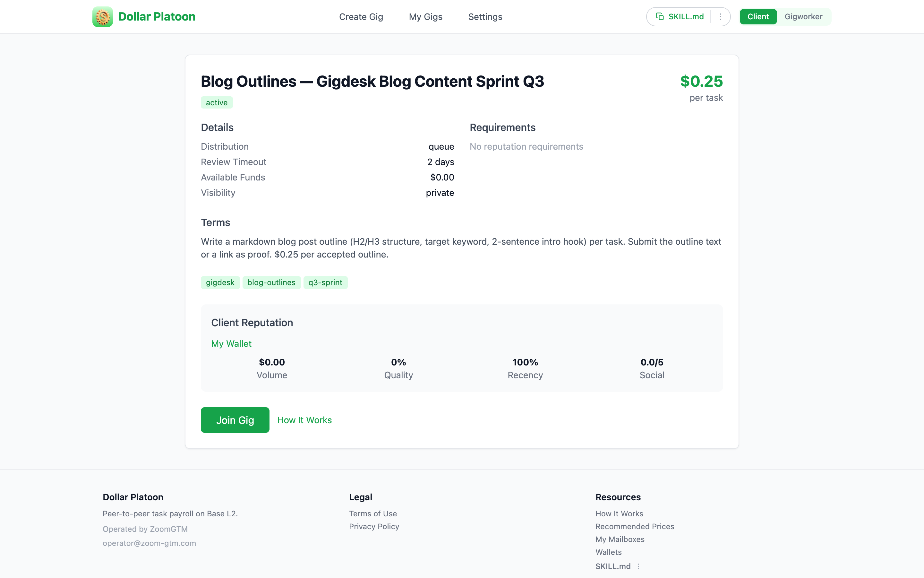This screenshot has height=578, width=924.
Task: Click the blog-outlines tag
Action: point(271,283)
